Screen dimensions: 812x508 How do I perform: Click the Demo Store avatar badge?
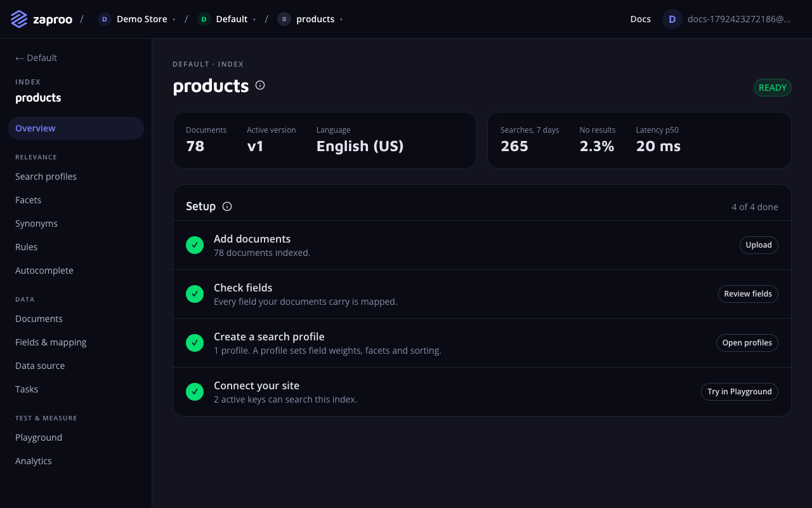point(105,19)
